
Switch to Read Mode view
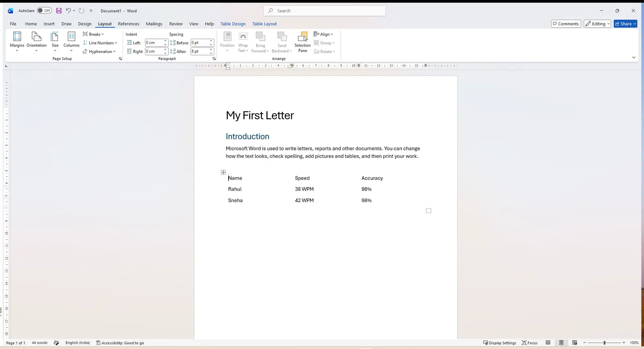(x=548, y=343)
